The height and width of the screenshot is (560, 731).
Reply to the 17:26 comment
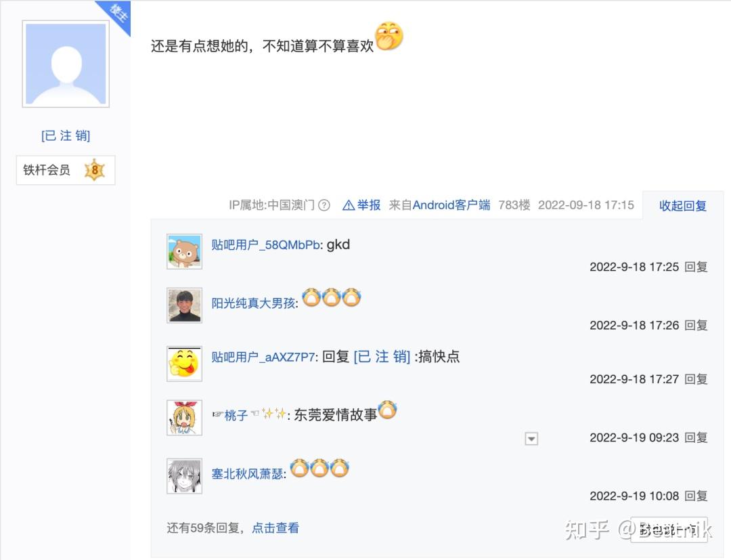click(x=696, y=325)
